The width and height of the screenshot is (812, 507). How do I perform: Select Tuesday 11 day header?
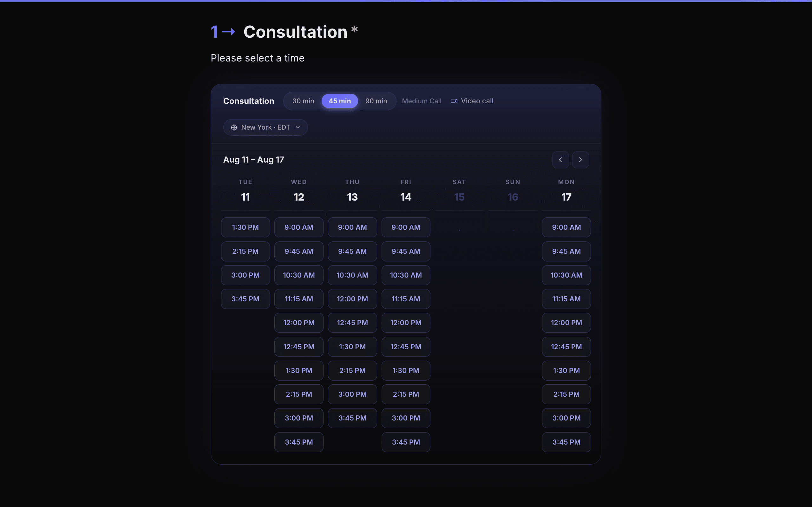(245, 190)
